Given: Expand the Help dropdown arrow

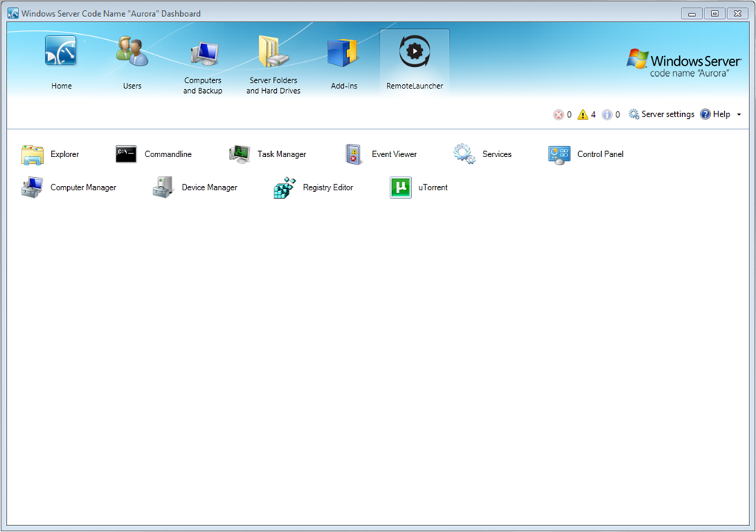Looking at the screenshot, I should click(x=738, y=114).
